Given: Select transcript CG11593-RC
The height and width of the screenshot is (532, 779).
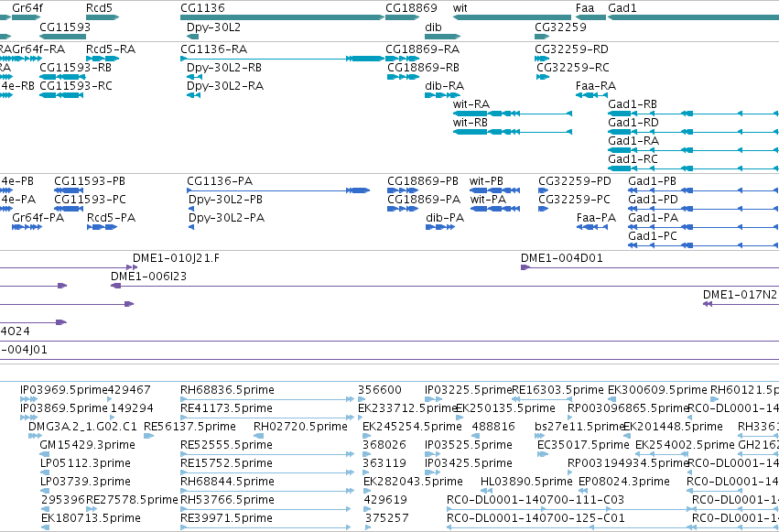Looking at the screenshot, I should pos(76,86).
